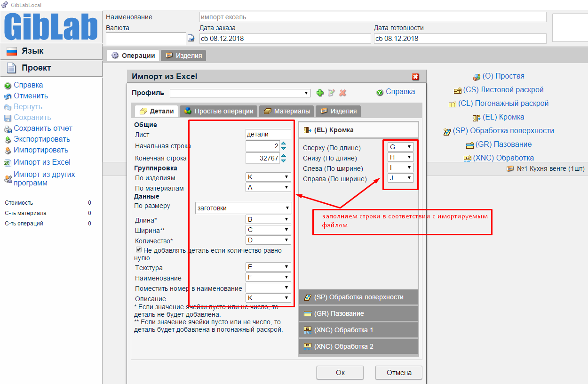This screenshot has height=384, width=588.
Task: Open the Снизу (По длине) dropdown
Action: [400, 157]
